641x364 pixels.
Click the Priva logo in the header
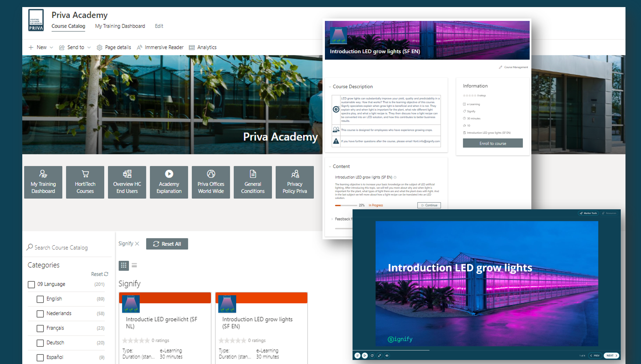pos(36,20)
